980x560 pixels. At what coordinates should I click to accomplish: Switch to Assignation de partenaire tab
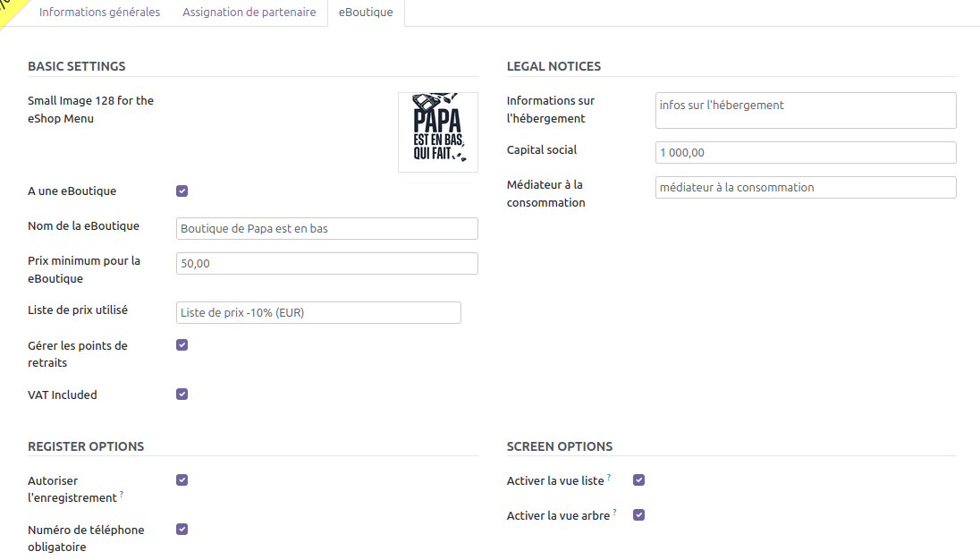249,13
